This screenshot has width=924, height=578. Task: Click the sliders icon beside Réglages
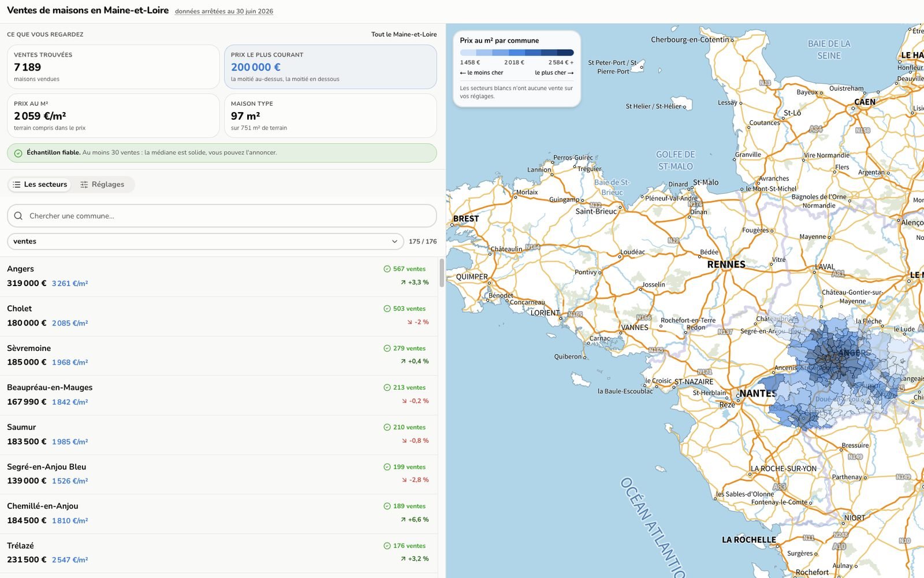84,184
